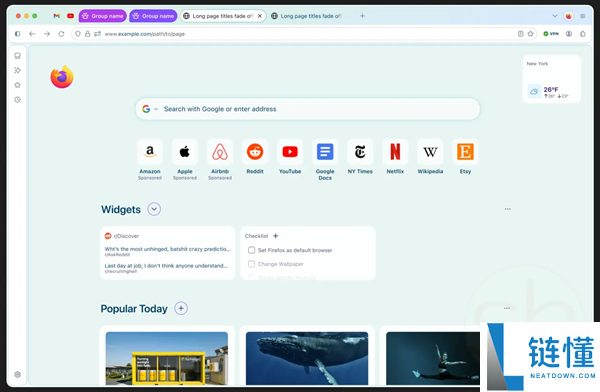Open the yellow kiosk story thumbnail
The height and width of the screenshot is (392, 600).
pyautogui.click(x=167, y=358)
